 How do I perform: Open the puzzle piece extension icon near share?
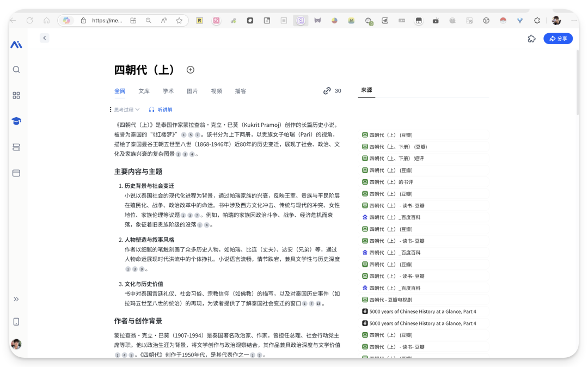click(x=531, y=39)
